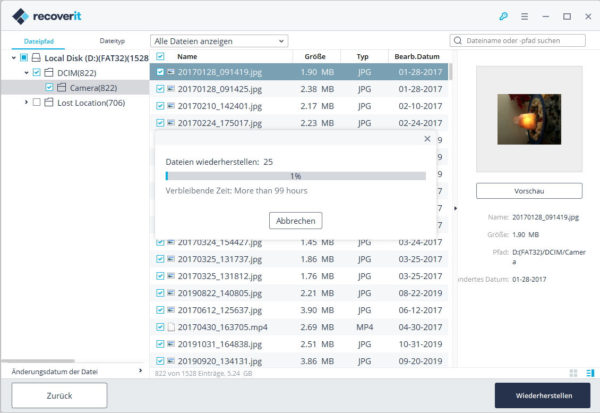Select file 20170324_154427.jpg row
The image size is (600, 413).
point(298,242)
